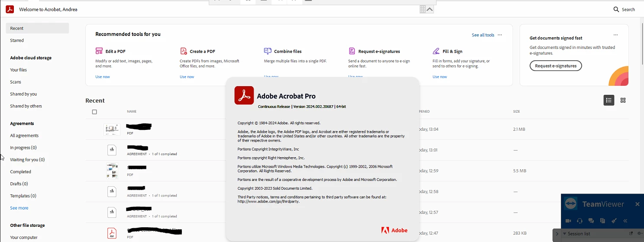Image resolution: width=644 pixels, height=242 pixels.
Task: Click the agreement icon of the 13:01 row
Action: (x=112, y=150)
